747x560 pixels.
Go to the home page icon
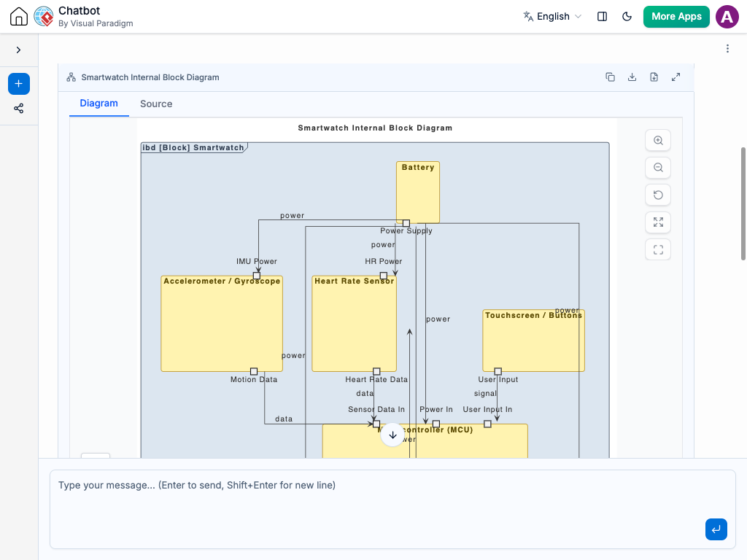click(x=18, y=16)
